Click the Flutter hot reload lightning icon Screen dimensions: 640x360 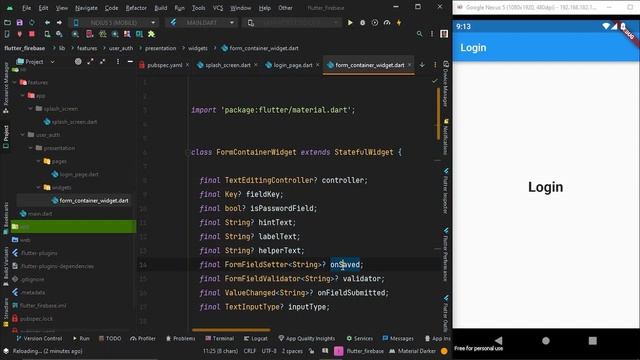pyautogui.click(x=399, y=23)
